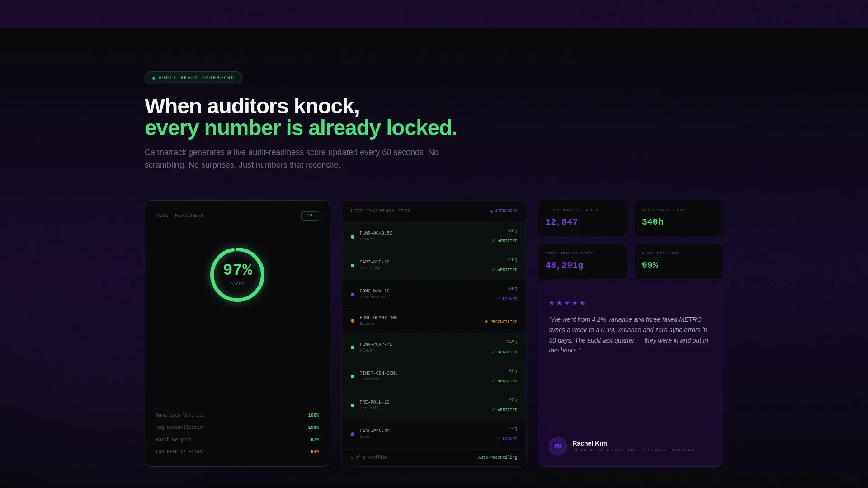Image resolution: width=868 pixels, height=488 pixels.
Task: Select the EDBL-GUMMY-100 item name
Action: pyautogui.click(x=379, y=318)
